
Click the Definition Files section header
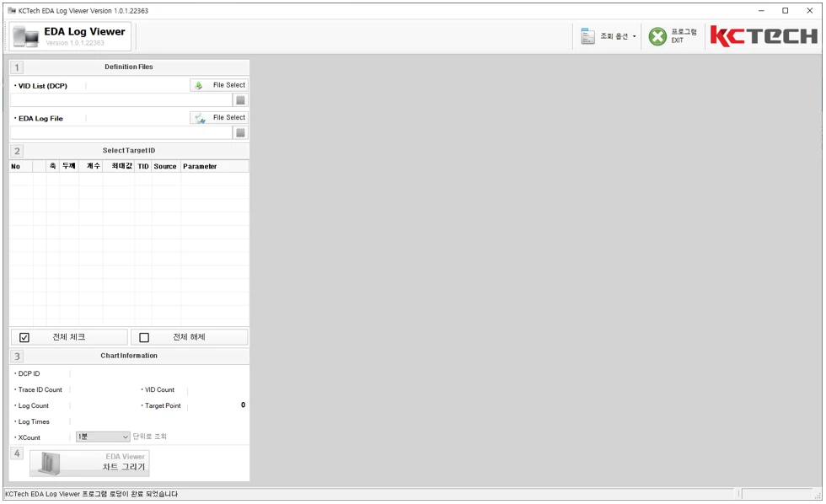[x=129, y=67]
